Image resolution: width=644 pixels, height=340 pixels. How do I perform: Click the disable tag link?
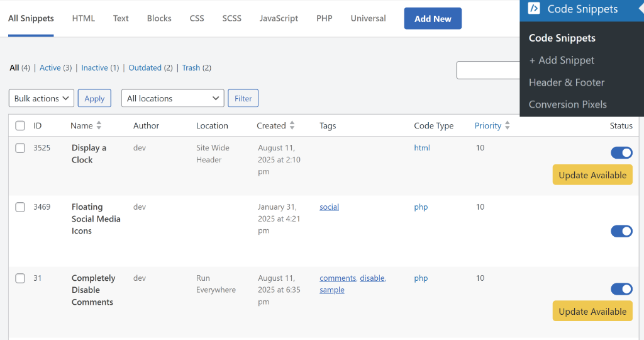[372, 278]
